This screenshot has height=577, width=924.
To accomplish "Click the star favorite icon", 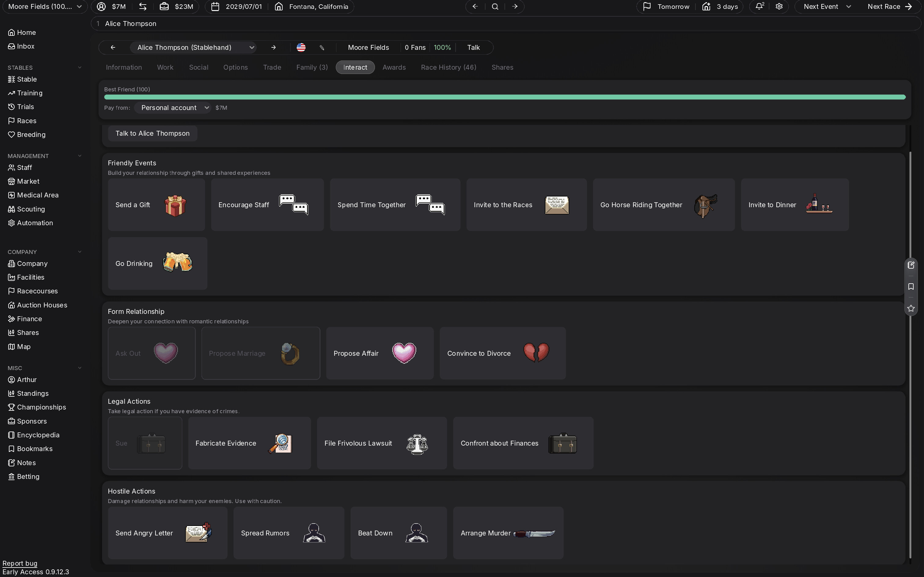I will point(911,308).
